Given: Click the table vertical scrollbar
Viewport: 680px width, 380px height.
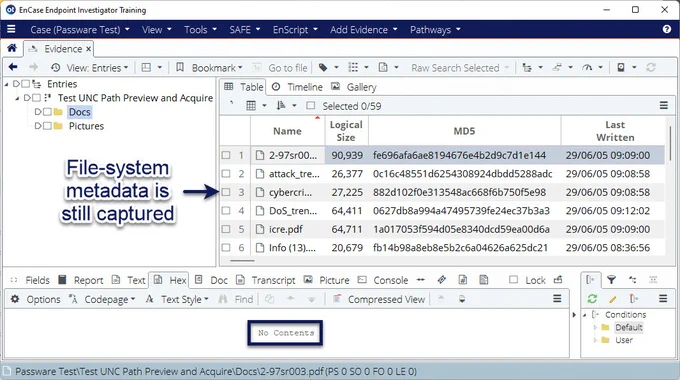Looking at the screenshot, I should [670, 143].
